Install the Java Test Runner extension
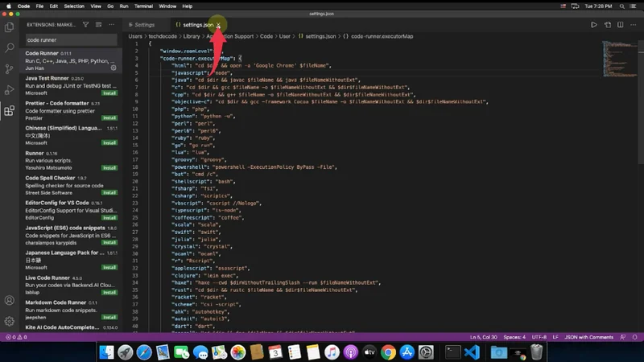Viewport: 644px width, 362px height. coord(109,93)
